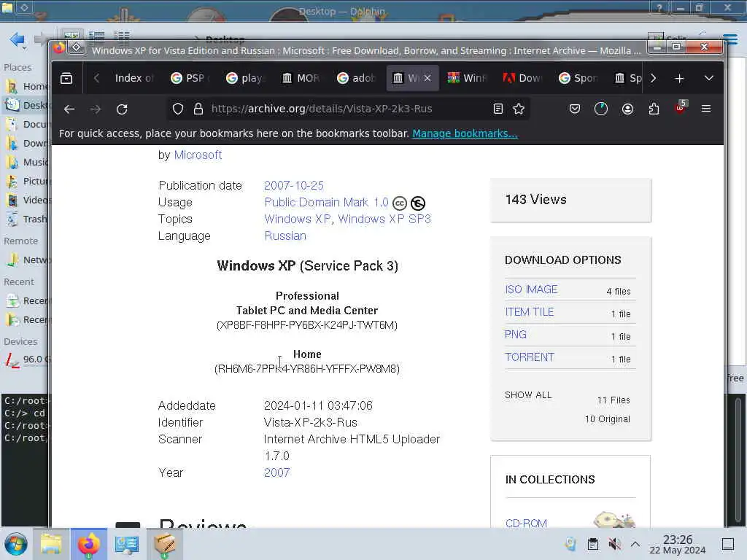
Task: Open system settings taskbar icon
Action: tap(126, 544)
